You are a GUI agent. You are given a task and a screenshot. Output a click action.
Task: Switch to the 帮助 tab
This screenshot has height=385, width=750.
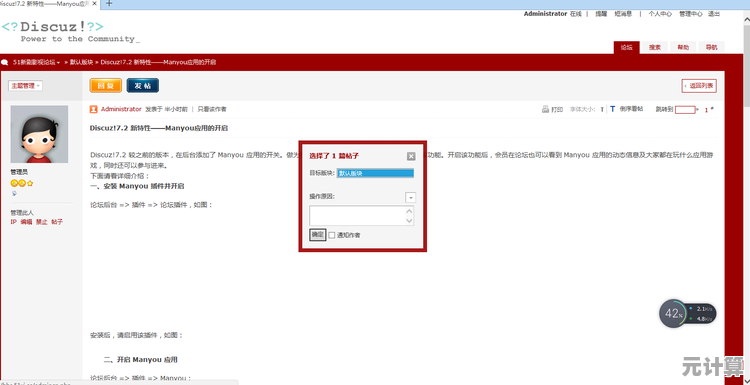pyautogui.click(x=683, y=47)
